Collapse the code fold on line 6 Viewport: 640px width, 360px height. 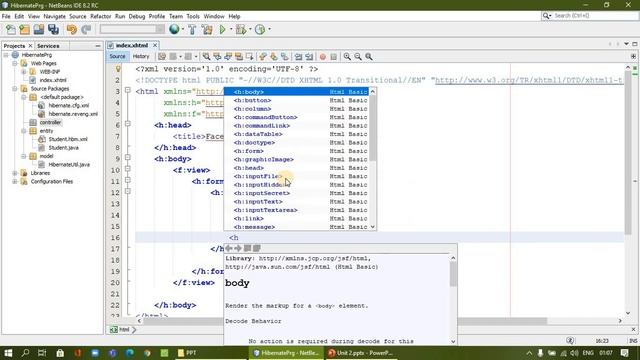(x=128, y=124)
